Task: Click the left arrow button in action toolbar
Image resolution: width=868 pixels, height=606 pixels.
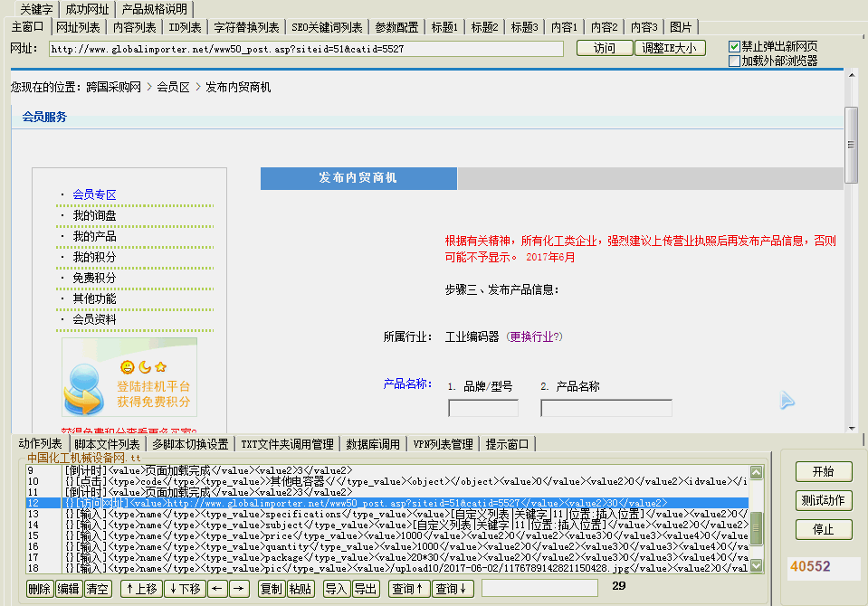Action: coord(217,589)
